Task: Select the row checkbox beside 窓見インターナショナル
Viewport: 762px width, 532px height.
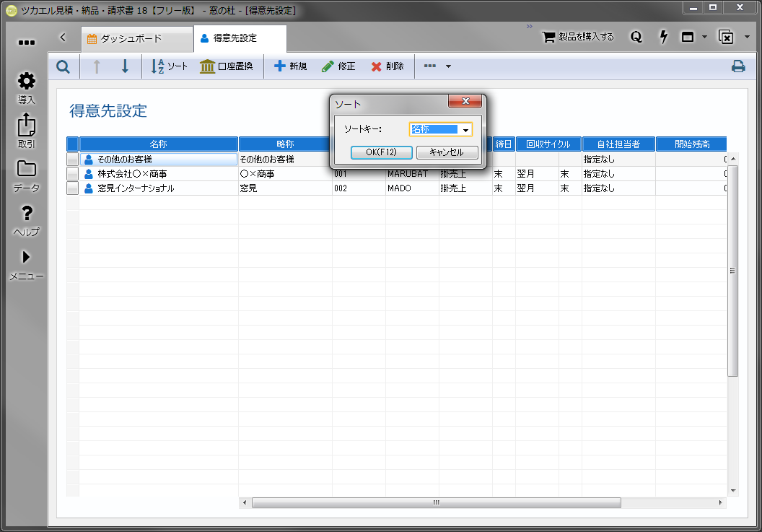Action: pyautogui.click(x=71, y=188)
